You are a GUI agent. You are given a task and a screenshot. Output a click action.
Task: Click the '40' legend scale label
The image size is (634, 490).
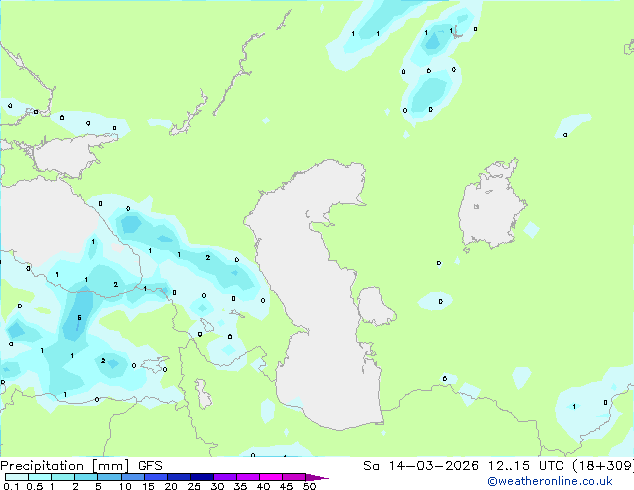tap(263, 486)
